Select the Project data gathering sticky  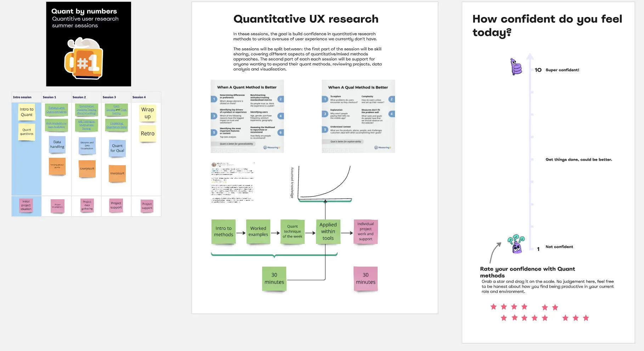click(x=87, y=205)
